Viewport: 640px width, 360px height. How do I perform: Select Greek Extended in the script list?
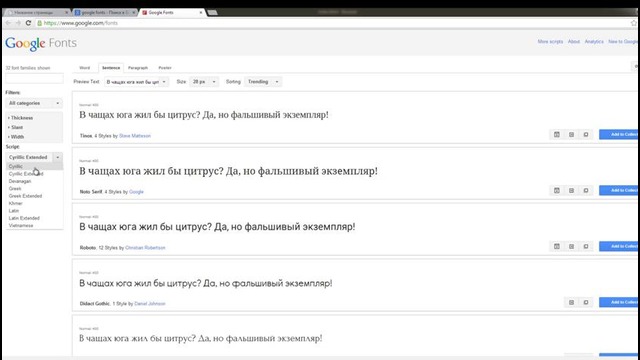coord(34,196)
